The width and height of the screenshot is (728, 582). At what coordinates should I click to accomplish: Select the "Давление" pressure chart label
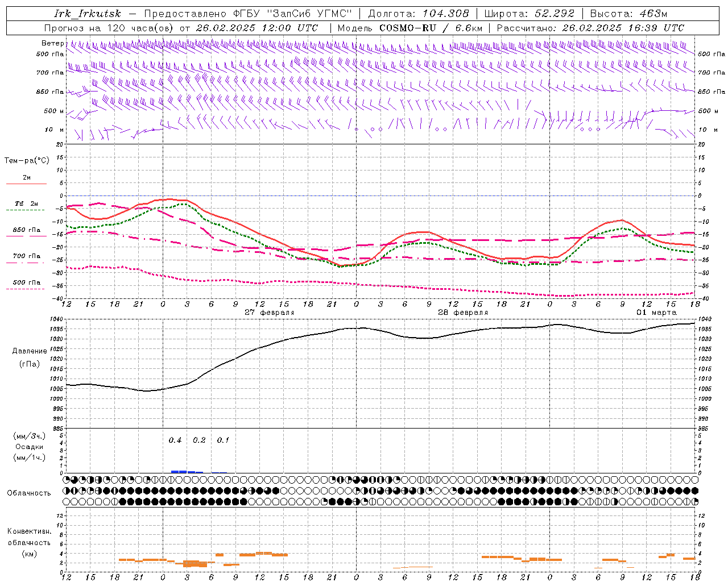click(30, 351)
